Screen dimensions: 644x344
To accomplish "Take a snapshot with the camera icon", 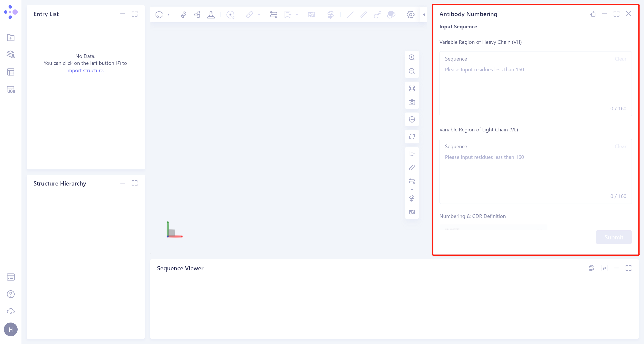I will click(412, 102).
